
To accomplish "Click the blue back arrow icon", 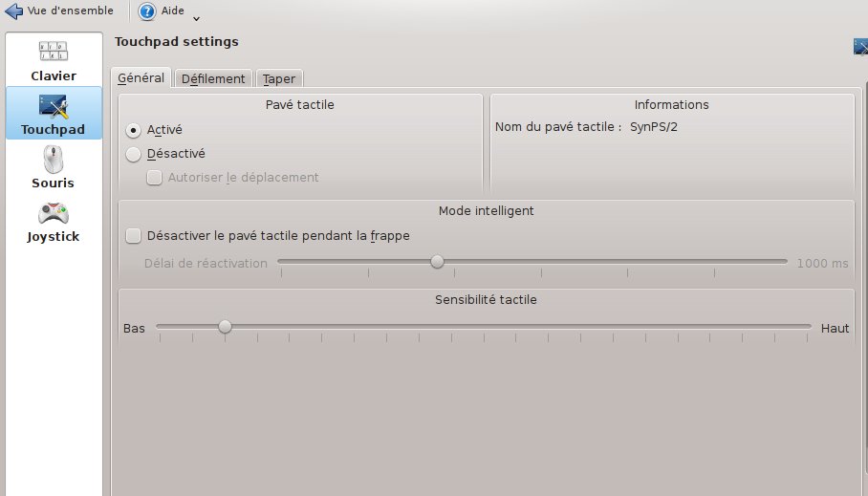I will (14, 11).
